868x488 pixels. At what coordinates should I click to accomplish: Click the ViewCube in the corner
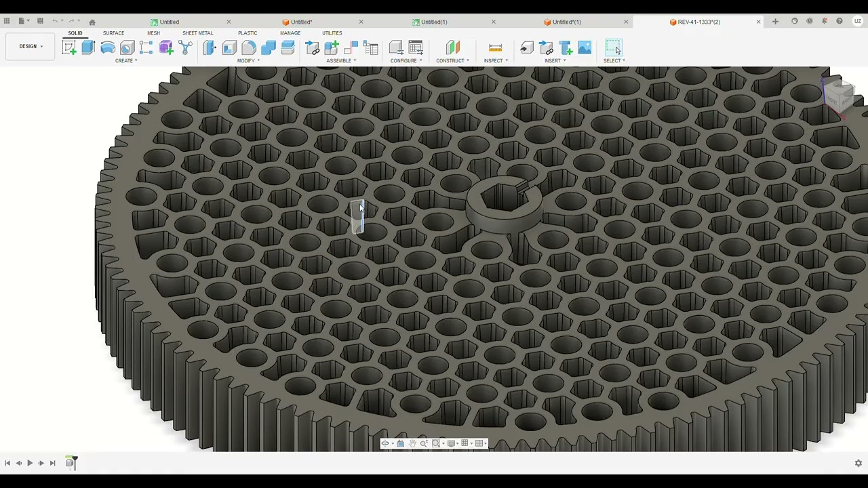(x=840, y=97)
